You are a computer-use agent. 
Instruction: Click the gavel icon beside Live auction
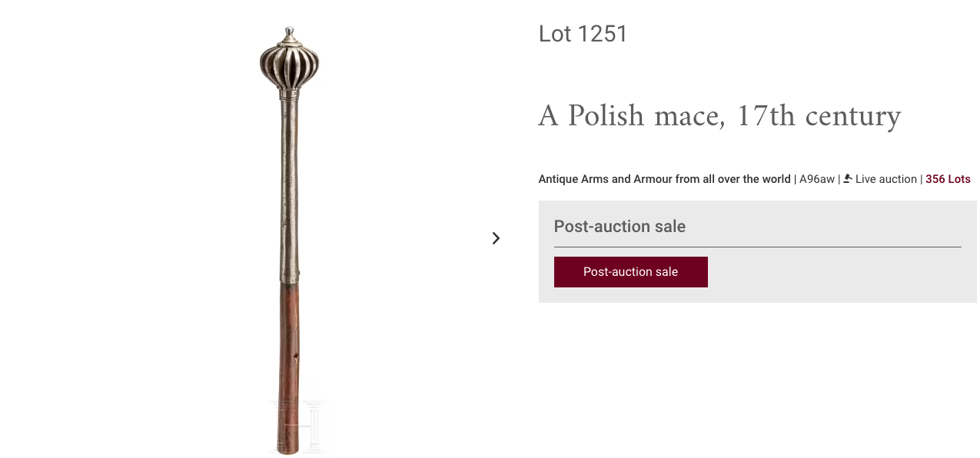tap(848, 179)
